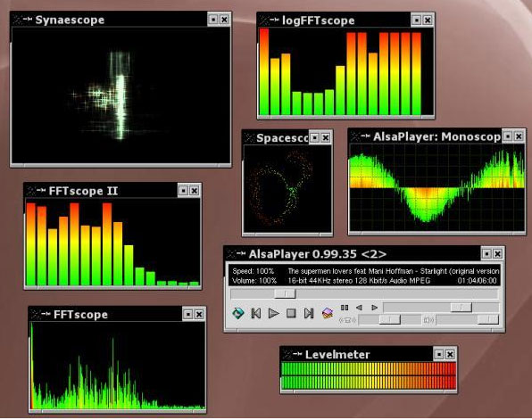This screenshot has height=420, width=532.
Task: Click the elapsed time "01:04/06:00"
Action: pos(477,281)
